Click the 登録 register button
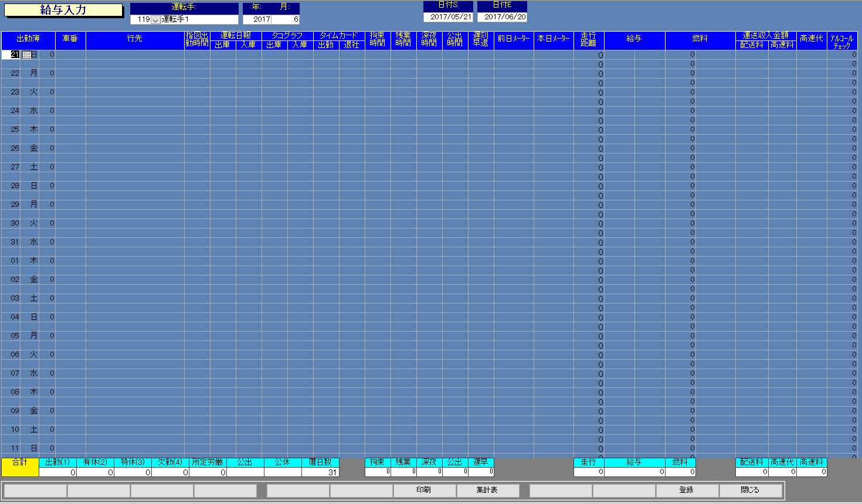The width and height of the screenshot is (862, 504). 687,490
